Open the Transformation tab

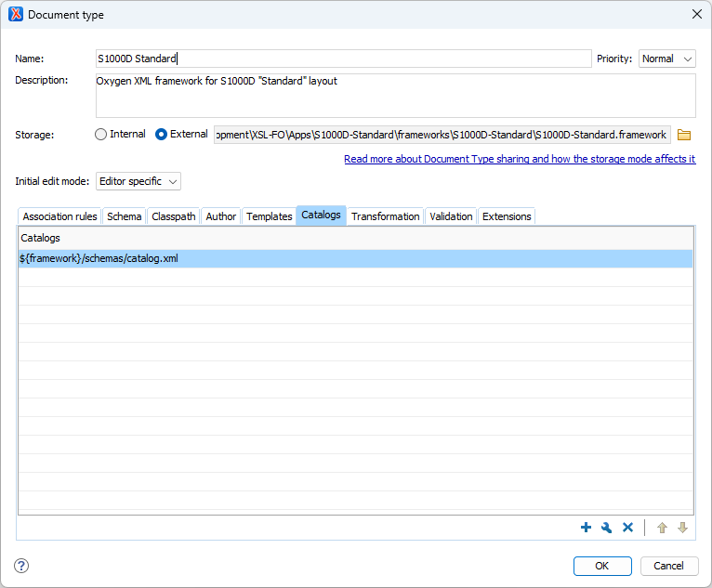tap(385, 216)
